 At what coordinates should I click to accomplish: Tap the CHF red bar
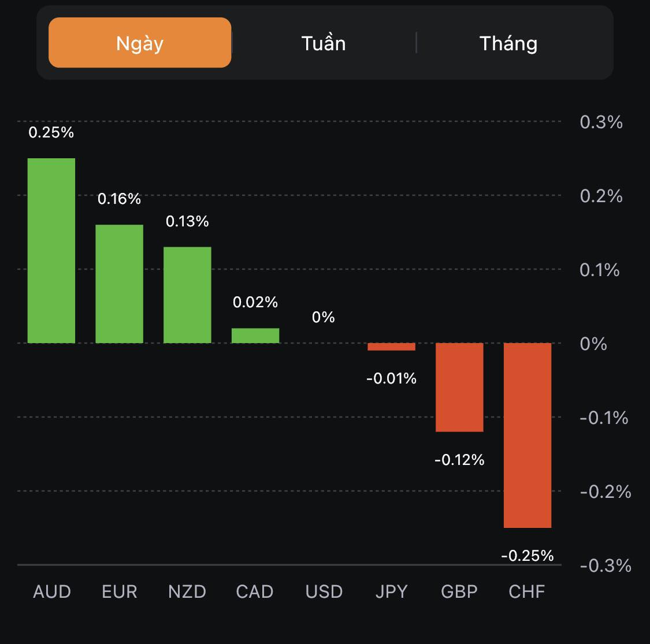(x=528, y=435)
